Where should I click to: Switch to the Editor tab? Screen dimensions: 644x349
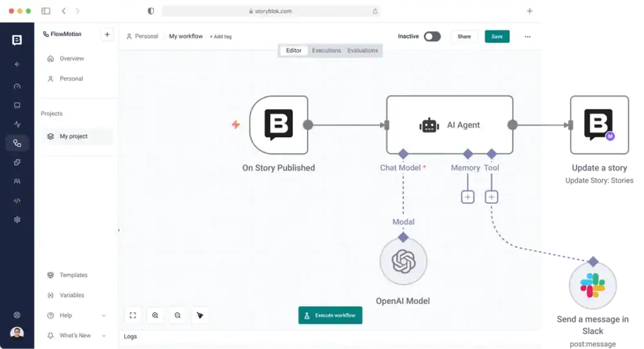tap(294, 50)
